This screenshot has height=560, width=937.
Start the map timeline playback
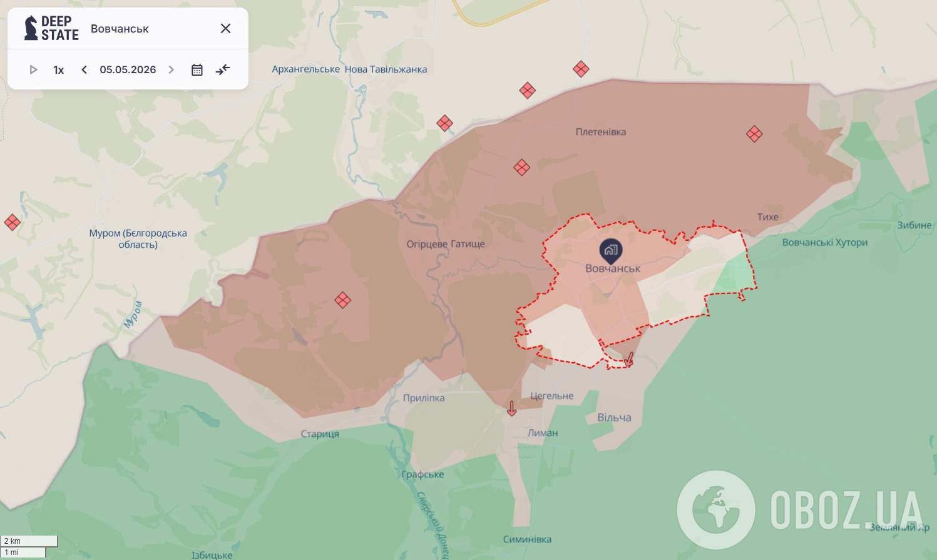[34, 69]
